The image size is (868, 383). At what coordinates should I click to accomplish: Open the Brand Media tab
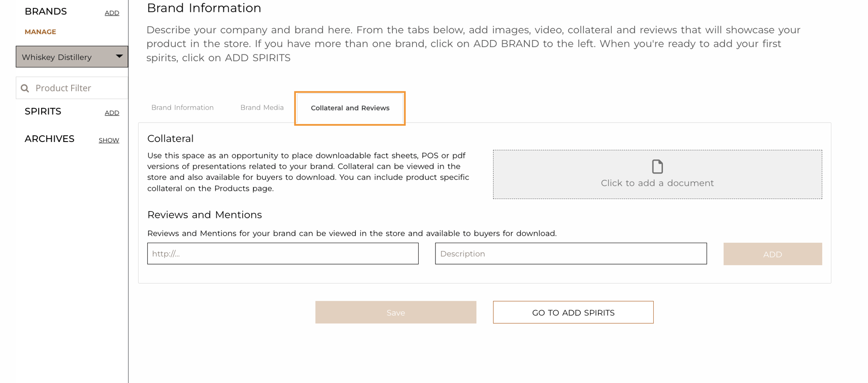tap(262, 107)
